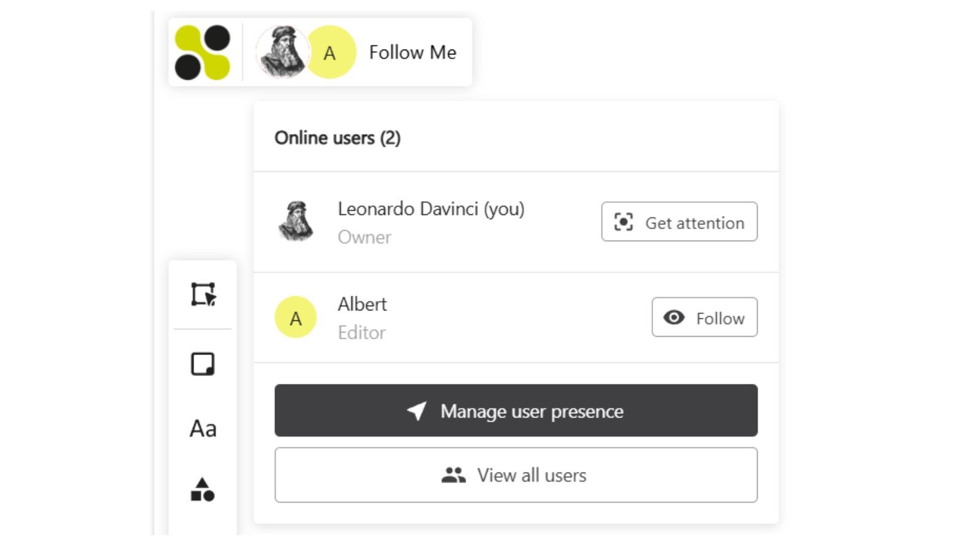Click Albert's avatar in the Online users list
This screenshot has height=551, width=980.
[296, 317]
